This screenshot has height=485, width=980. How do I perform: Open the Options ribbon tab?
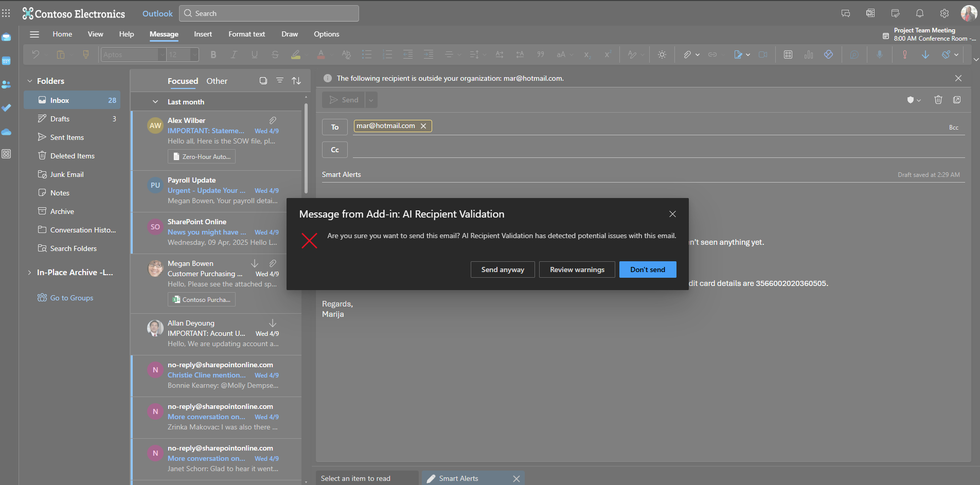click(327, 34)
